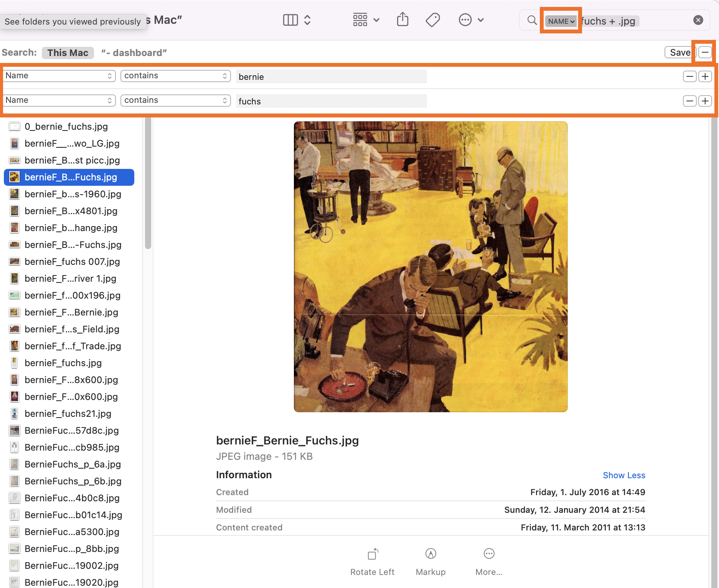This screenshot has width=719, height=588.
Task: Open the Name attribute dropdown in the fuchs row
Action: tap(59, 101)
